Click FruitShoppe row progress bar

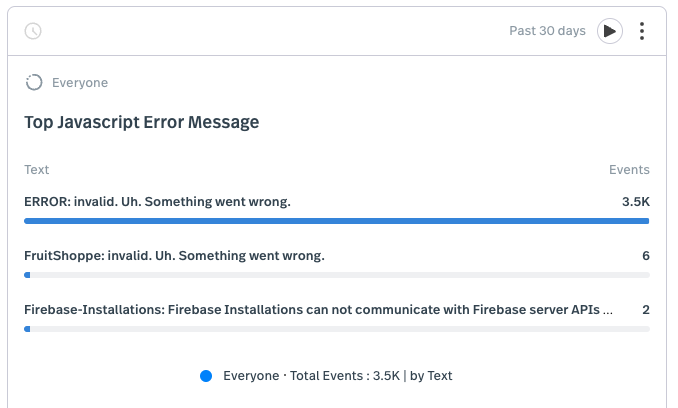[336, 275]
